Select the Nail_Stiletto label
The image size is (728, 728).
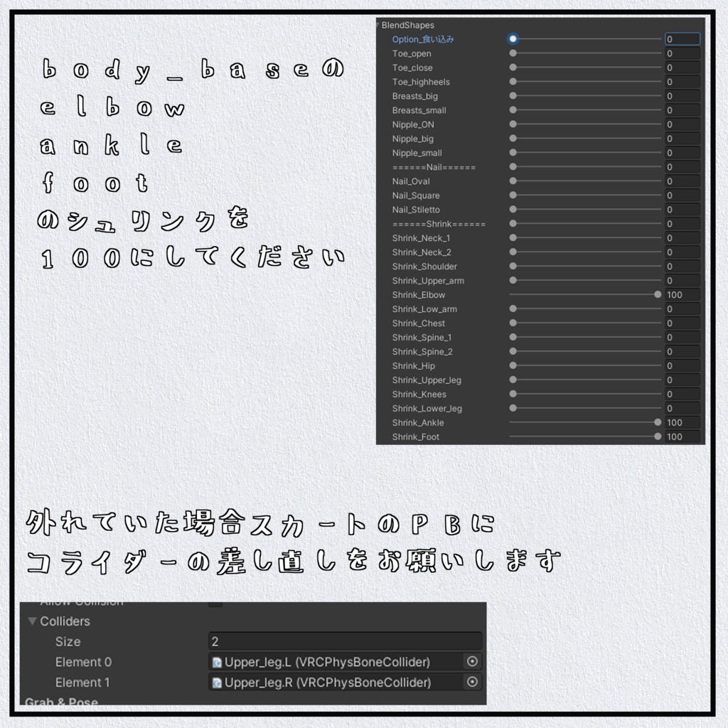coord(415,210)
